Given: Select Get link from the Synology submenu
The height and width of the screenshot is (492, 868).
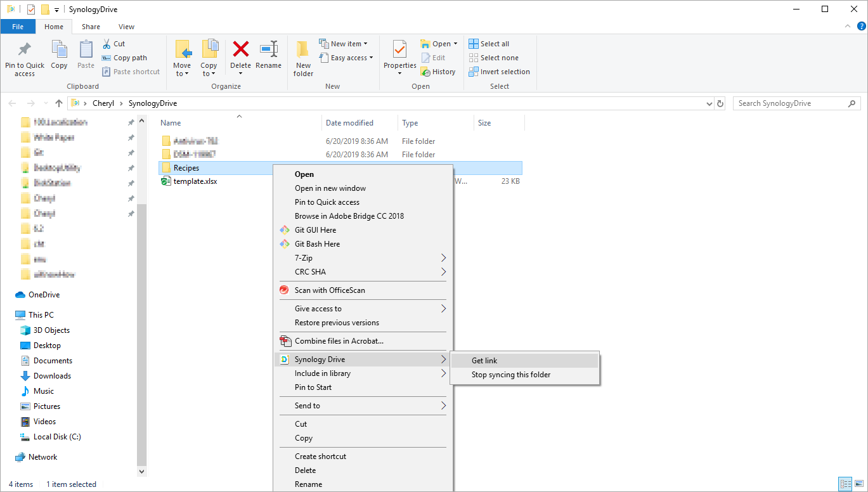Looking at the screenshot, I should [x=484, y=360].
